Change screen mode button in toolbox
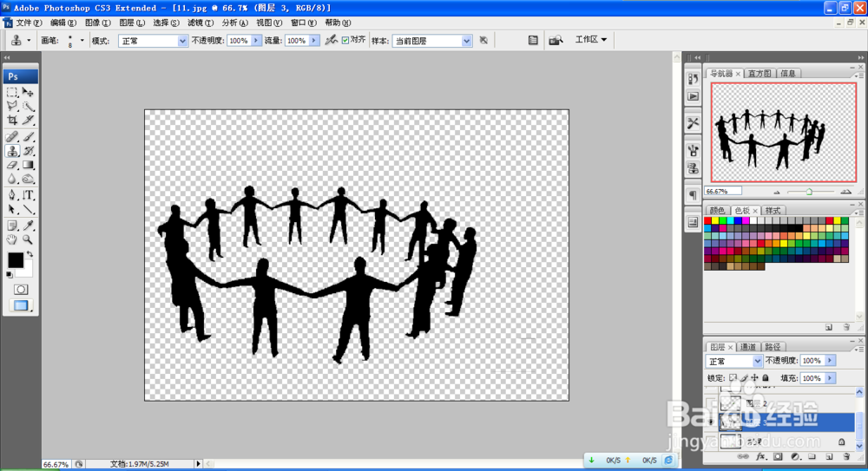 click(21, 305)
